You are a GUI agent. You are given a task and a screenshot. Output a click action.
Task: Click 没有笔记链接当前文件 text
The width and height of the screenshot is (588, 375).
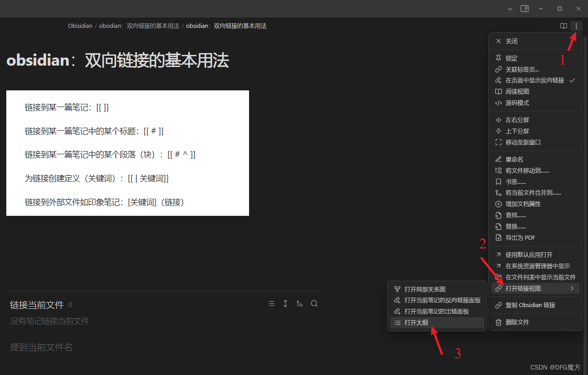(x=49, y=321)
